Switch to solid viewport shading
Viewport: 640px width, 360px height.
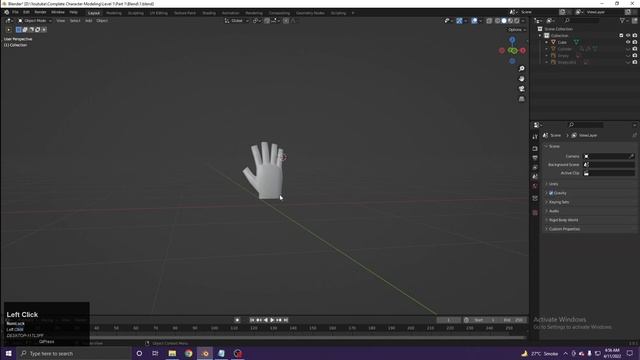coord(504,21)
